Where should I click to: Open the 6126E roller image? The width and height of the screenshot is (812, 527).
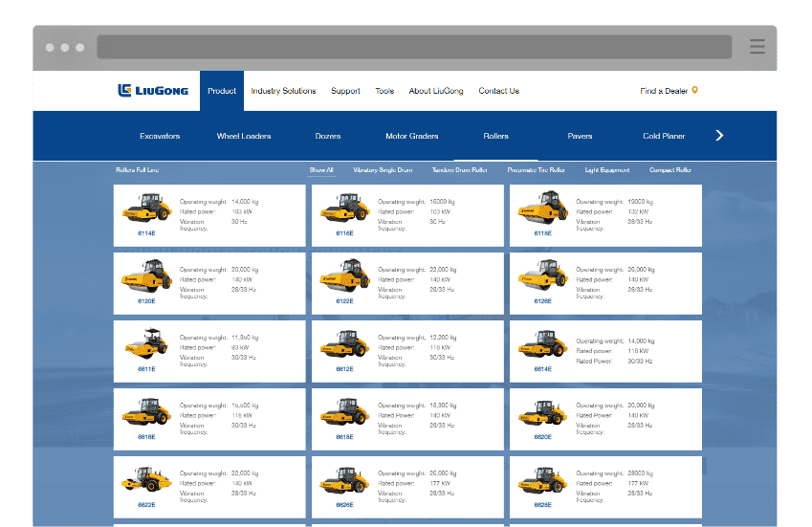pos(543,275)
